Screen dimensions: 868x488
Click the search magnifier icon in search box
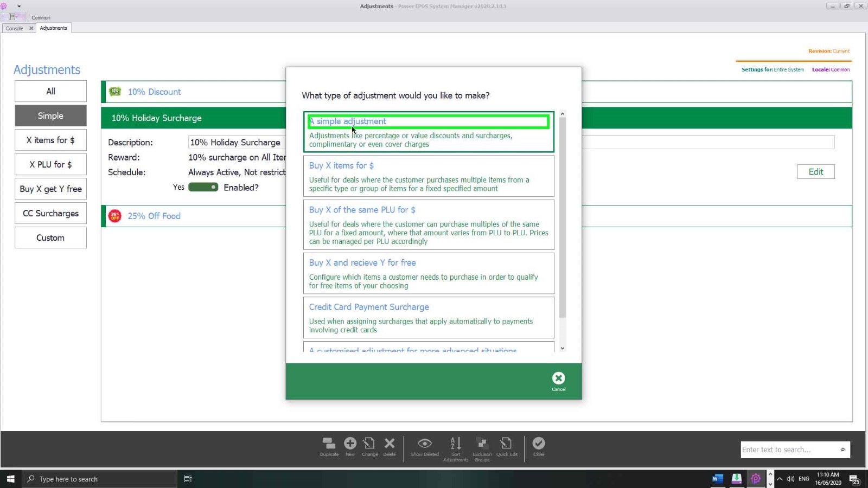click(843, 450)
